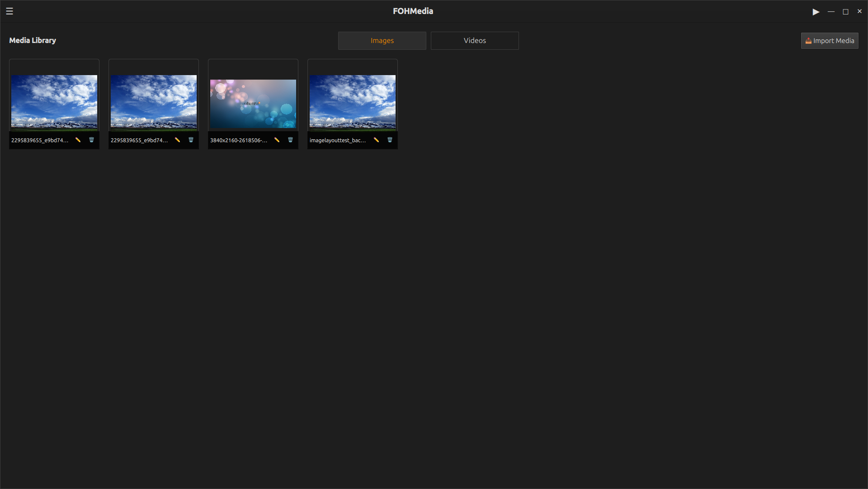
Task: Maximize the FOHMedia window
Action: pyautogui.click(x=845, y=12)
